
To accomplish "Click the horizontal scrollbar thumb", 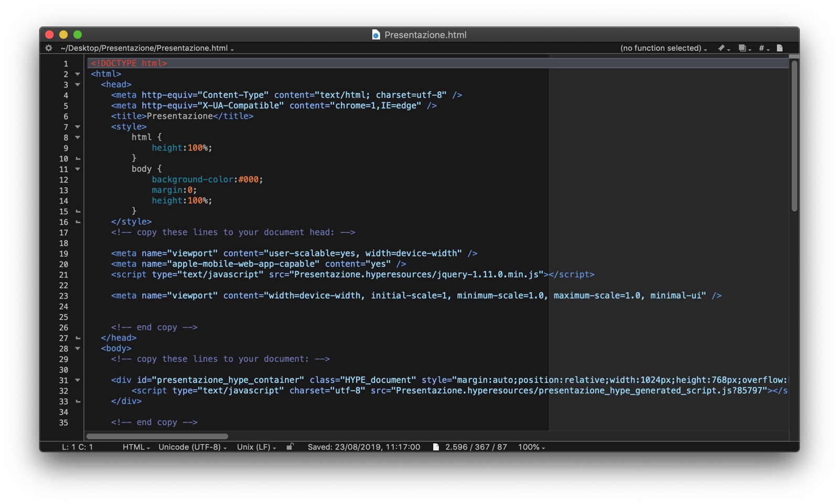I will (x=157, y=436).
